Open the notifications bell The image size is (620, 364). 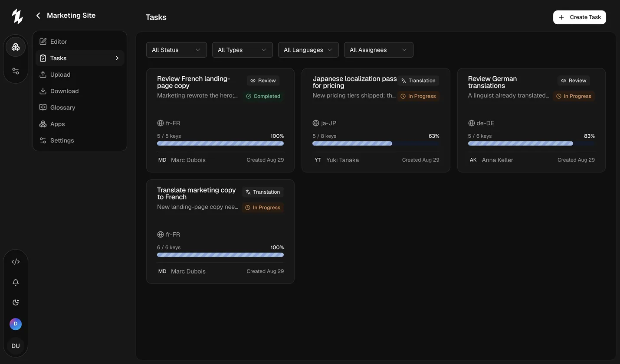[x=16, y=283]
